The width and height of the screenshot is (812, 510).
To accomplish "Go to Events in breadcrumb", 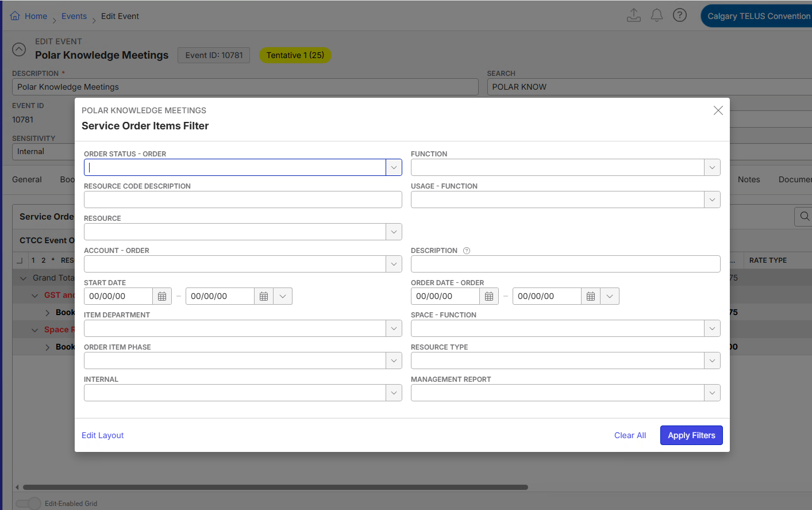I will [74, 16].
